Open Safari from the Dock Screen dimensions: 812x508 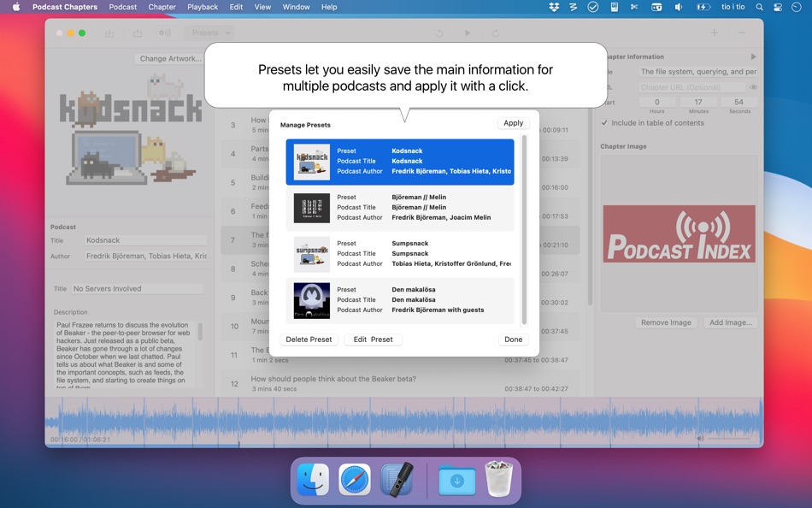(x=355, y=480)
